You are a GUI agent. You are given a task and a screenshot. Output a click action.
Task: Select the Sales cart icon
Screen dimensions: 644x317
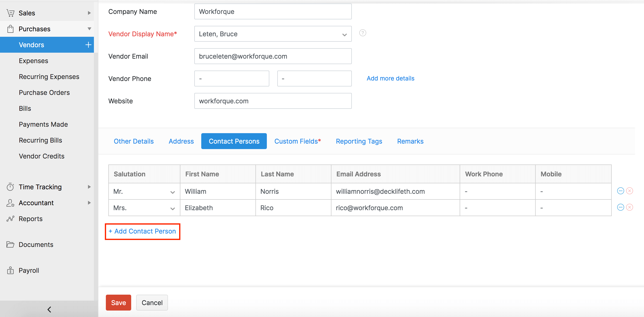10,13
